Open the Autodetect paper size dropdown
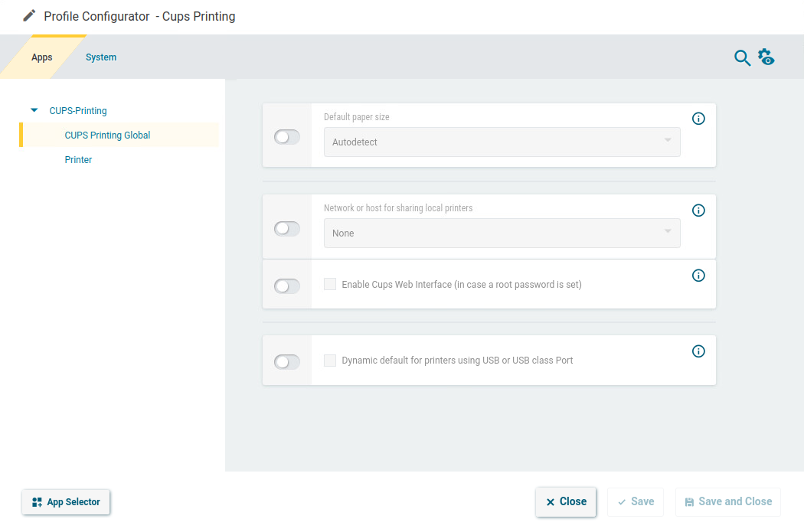This screenshot has width=804, height=532. tap(502, 142)
